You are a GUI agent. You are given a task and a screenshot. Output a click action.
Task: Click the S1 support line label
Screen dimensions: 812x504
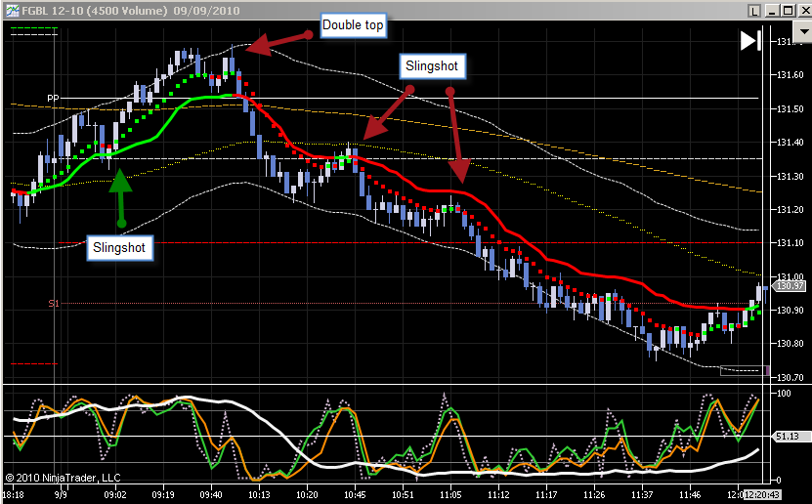(x=54, y=303)
